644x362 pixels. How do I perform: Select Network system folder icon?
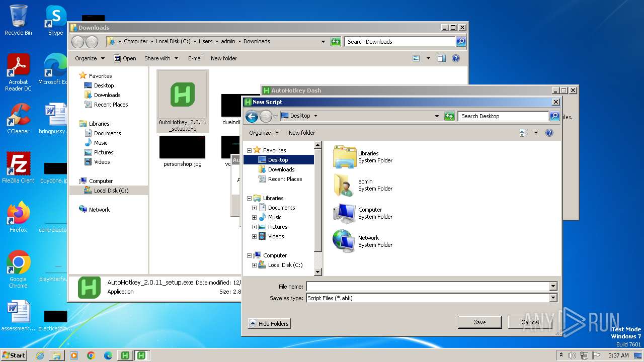click(345, 241)
